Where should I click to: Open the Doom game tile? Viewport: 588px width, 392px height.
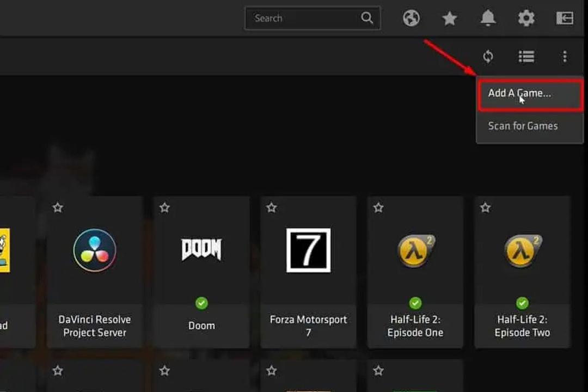(202, 272)
